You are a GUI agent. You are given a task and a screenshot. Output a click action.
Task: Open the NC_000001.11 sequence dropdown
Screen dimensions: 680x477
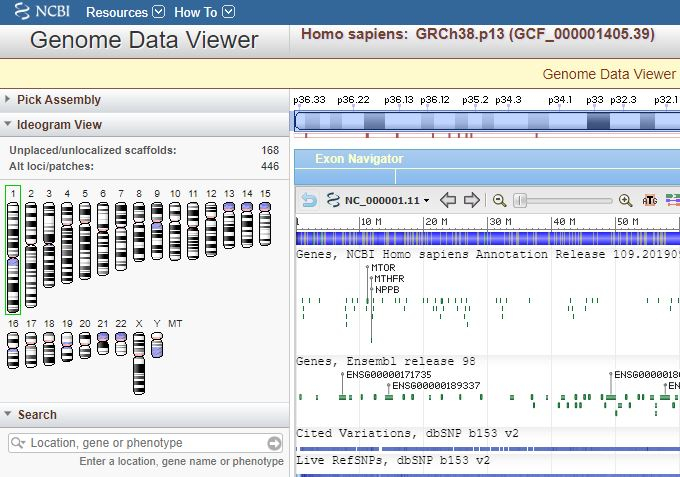pos(387,200)
